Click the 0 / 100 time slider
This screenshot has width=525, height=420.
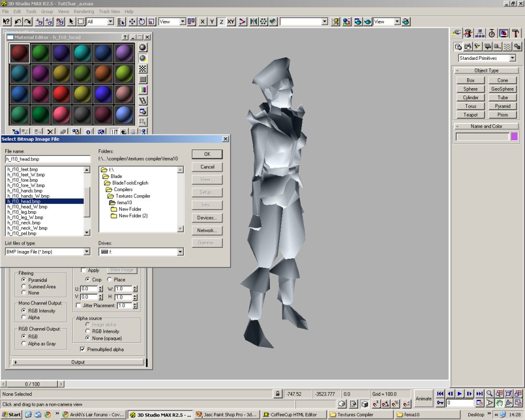[32, 384]
